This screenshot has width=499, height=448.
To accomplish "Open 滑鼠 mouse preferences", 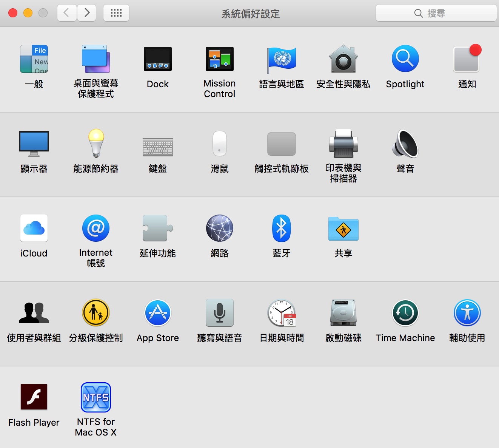I will 220,144.
